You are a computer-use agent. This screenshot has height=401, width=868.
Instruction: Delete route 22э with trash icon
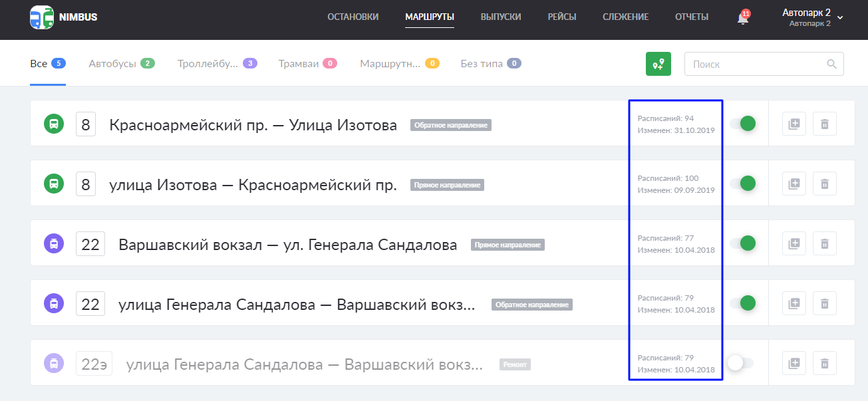824,363
